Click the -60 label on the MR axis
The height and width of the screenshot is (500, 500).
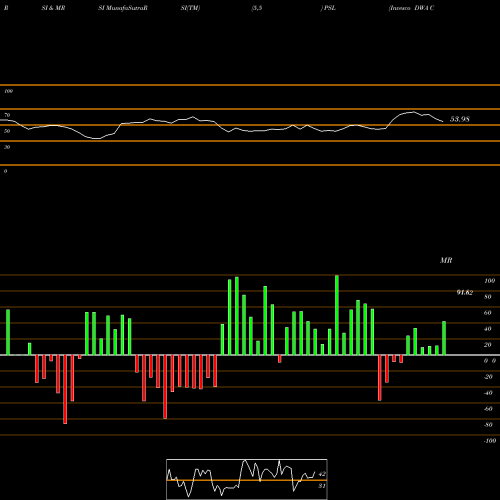[x=488, y=409]
